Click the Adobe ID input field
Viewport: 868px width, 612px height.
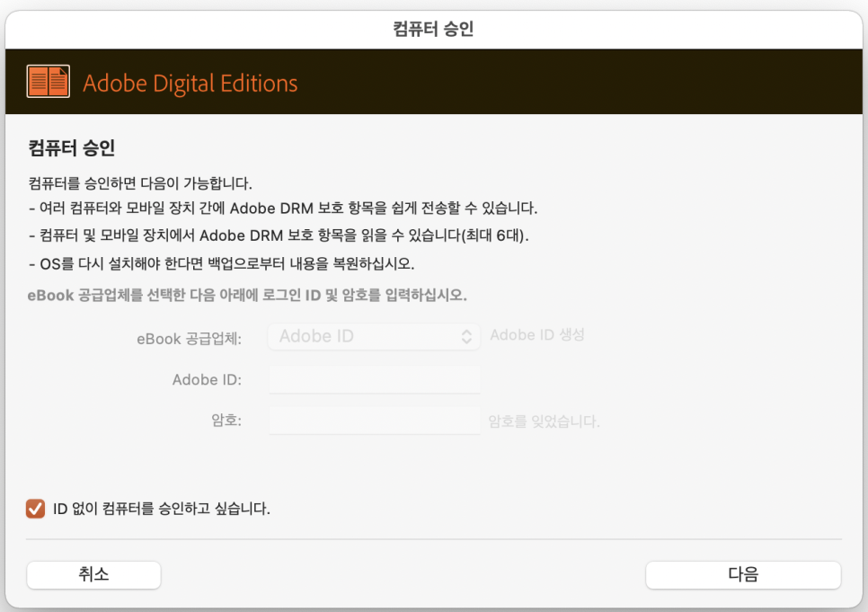tap(374, 379)
